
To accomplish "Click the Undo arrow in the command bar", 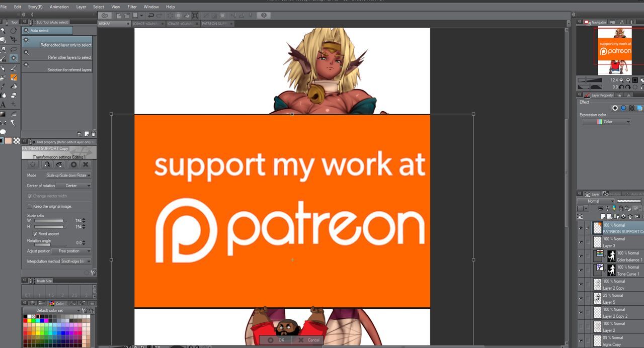I will click(151, 16).
